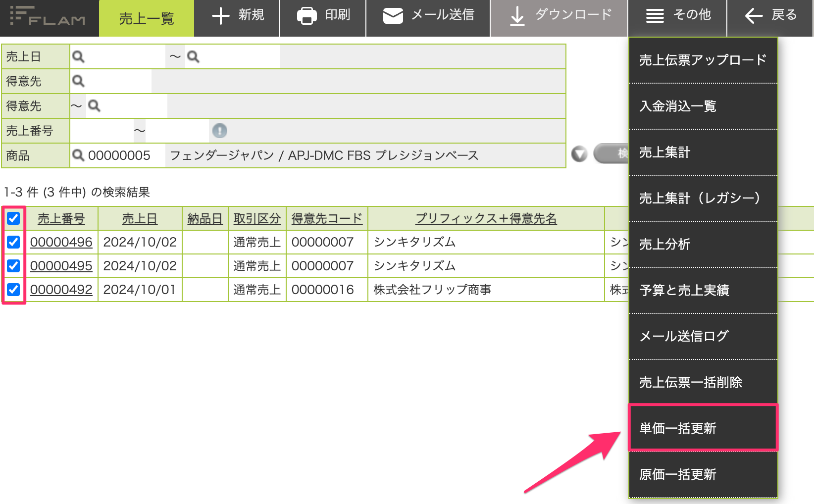Image resolution: width=814 pixels, height=504 pixels.
Task: Sort by 取引区分 column header
Action: tap(257, 218)
